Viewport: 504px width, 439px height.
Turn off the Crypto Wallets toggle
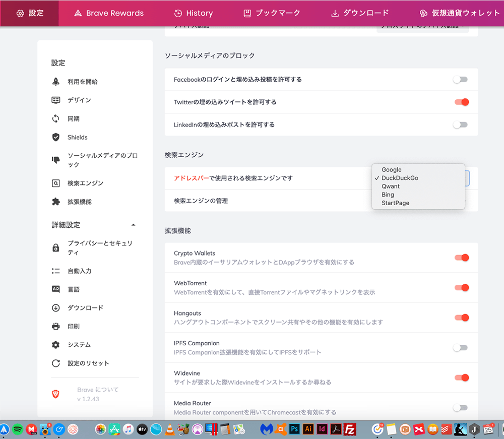[462, 258]
